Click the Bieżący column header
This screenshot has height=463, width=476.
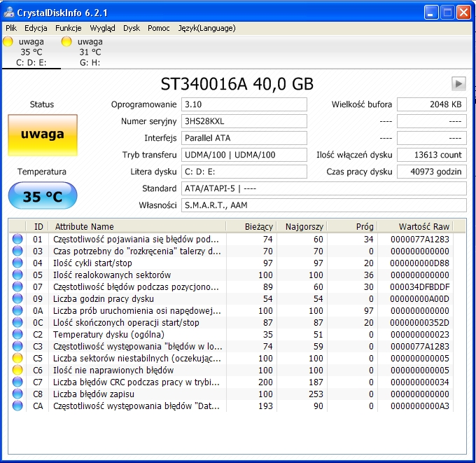[252, 227]
